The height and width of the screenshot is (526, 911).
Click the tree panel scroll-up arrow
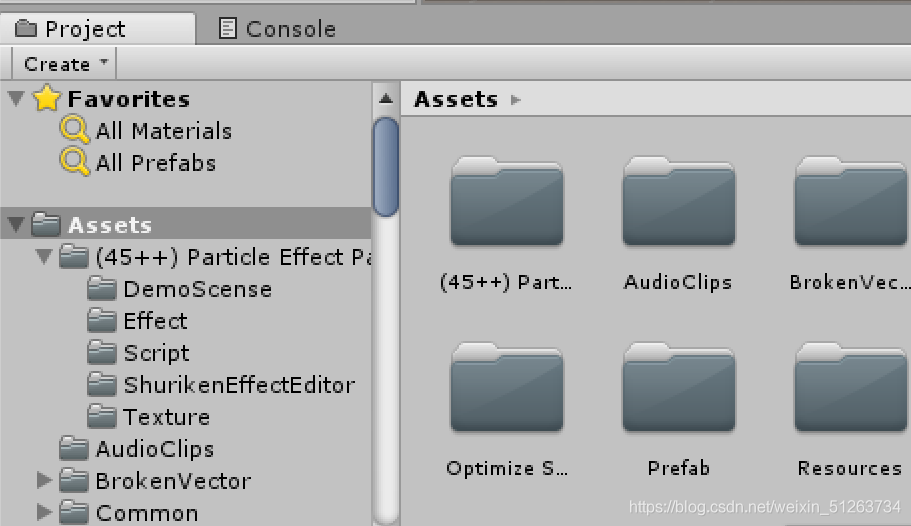pyautogui.click(x=386, y=99)
